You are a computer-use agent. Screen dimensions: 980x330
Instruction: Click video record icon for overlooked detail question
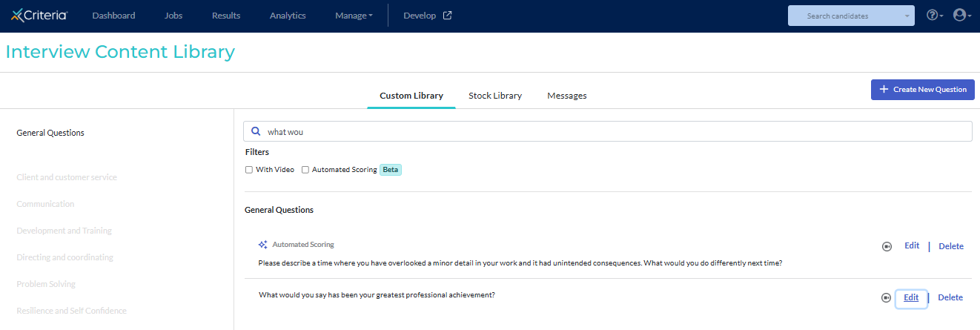point(887,247)
